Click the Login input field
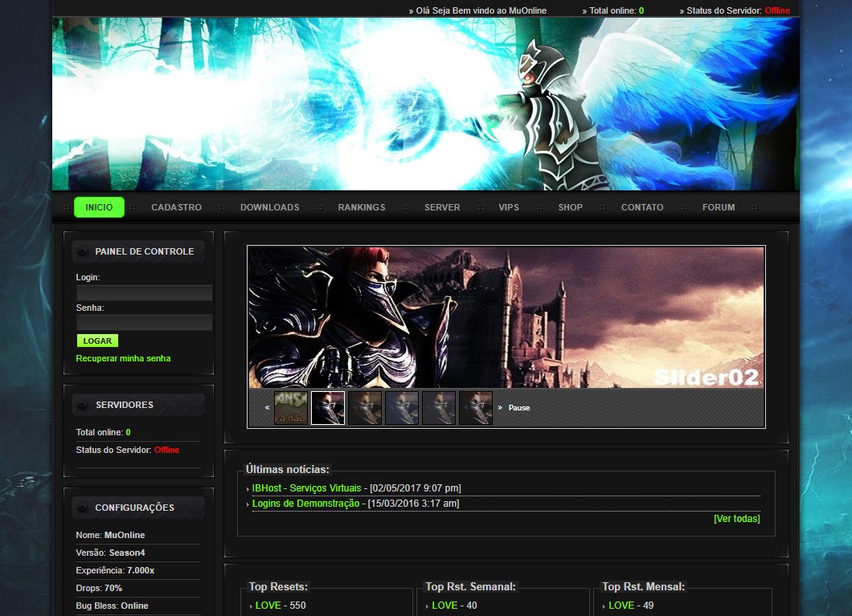The width and height of the screenshot is (852, 616). pyautogui.click(x=144, y=292)
